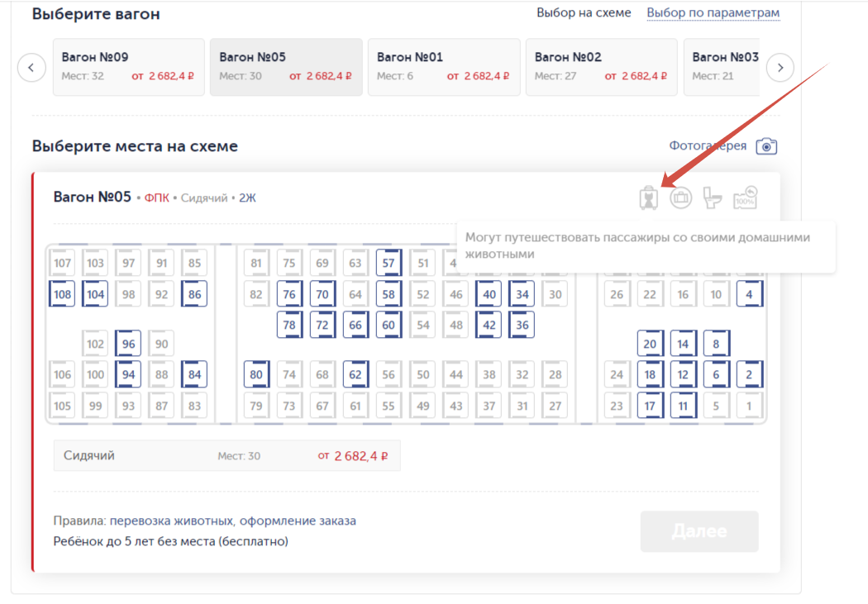Screen dimensions: 868x604
Task: Choose seat 80 on the layout
Action: pyautogui.click(x=256, y=375)
